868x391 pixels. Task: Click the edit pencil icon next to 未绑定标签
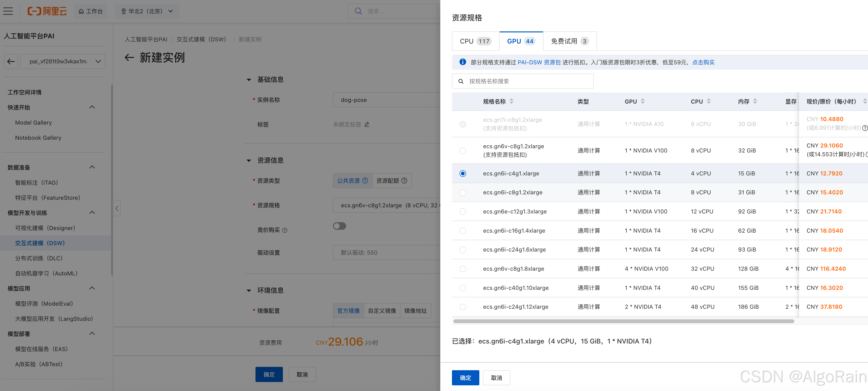tap(367, 125)
